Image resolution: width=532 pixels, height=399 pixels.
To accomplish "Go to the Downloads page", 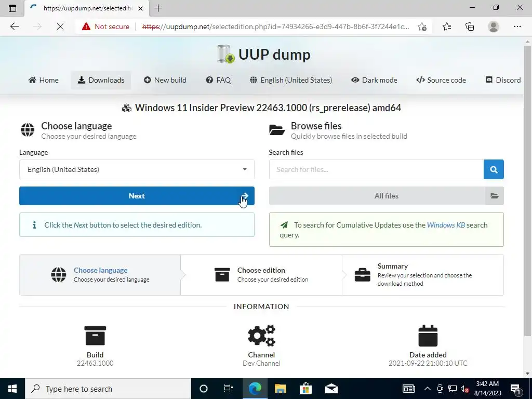I will pos(101,80).
